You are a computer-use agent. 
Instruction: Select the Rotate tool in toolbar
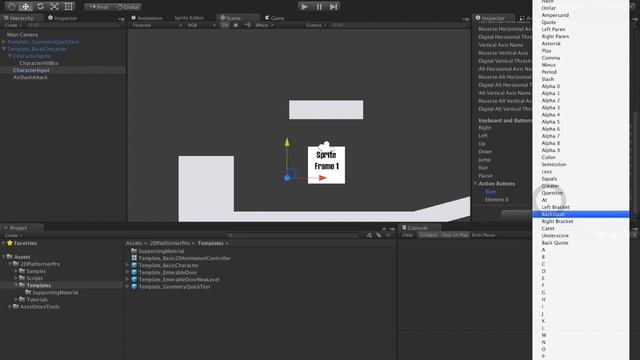(40, 7)
